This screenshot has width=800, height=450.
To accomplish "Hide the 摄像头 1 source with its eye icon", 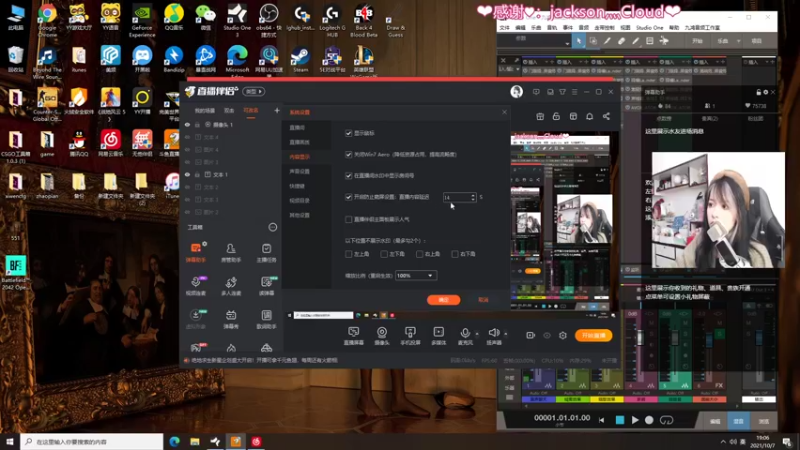I will coord(187,124).
